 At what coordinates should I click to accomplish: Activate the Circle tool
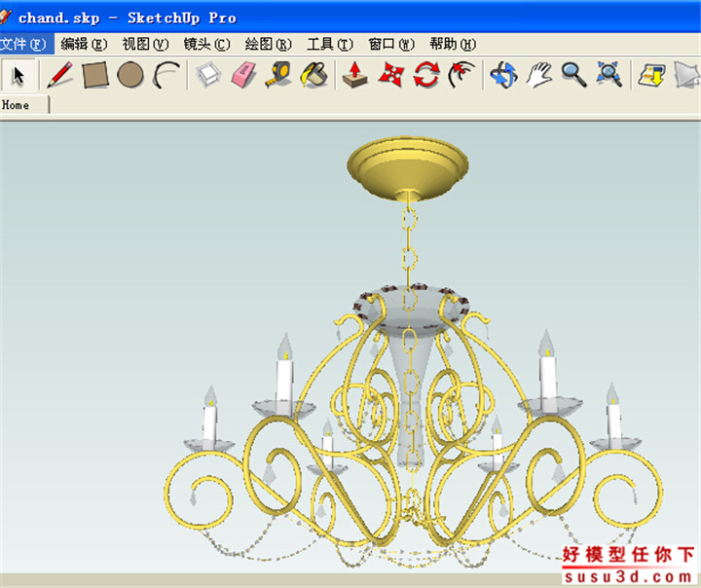pos(130,75)
